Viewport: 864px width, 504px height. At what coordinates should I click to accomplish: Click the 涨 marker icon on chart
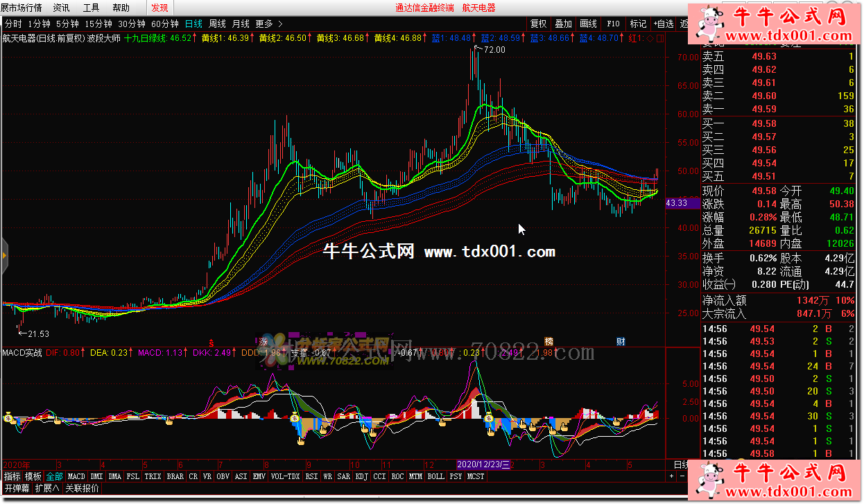(x=263, y=341)
